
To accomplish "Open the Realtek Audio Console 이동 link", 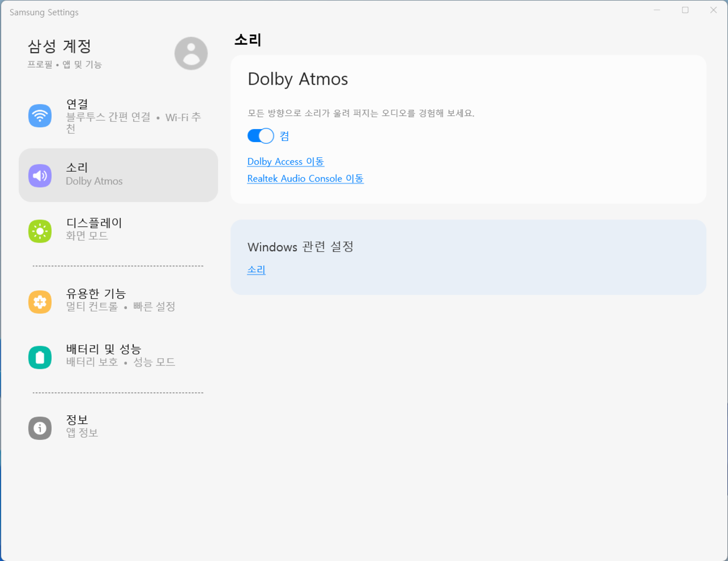I will [x=305, y=178].
